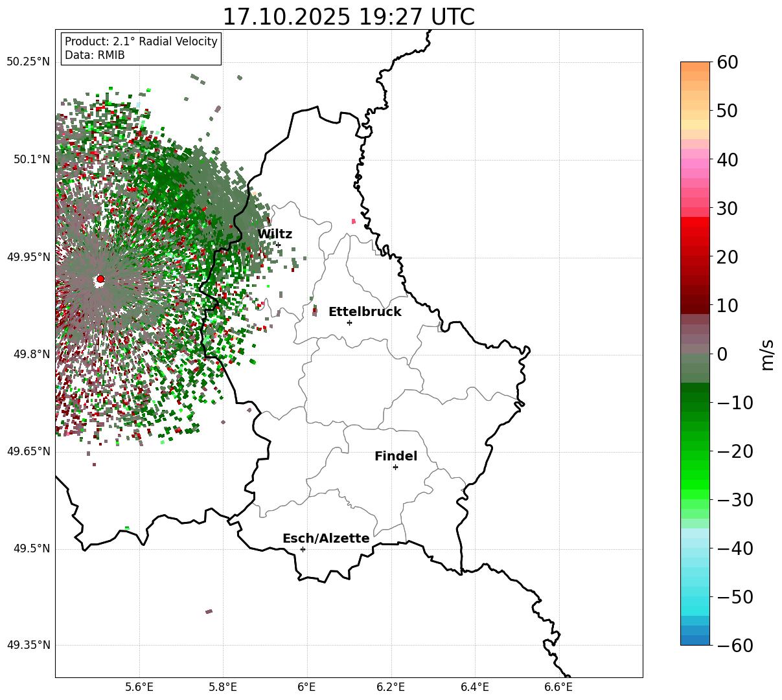Image resolution: width=782 pixels, height=700 pixels.
Task: Click the pink radar echo northeast of Ettelbruck
Action: tap(353, 221)
